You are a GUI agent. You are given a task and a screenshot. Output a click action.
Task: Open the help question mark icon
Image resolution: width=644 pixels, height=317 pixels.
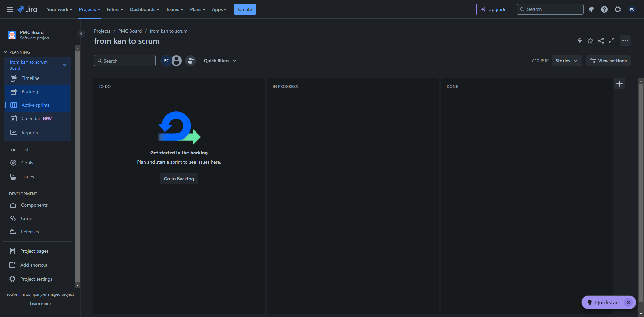pyautogui.click(x=604, y=9)
